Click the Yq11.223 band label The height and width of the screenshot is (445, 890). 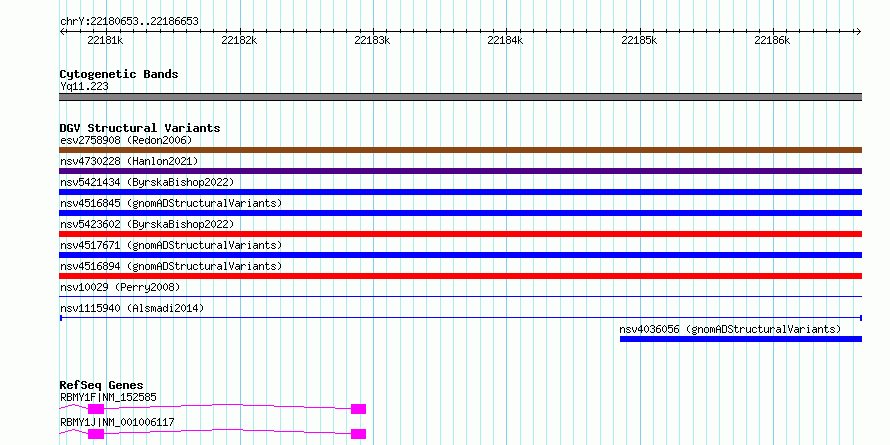point(84,87)
